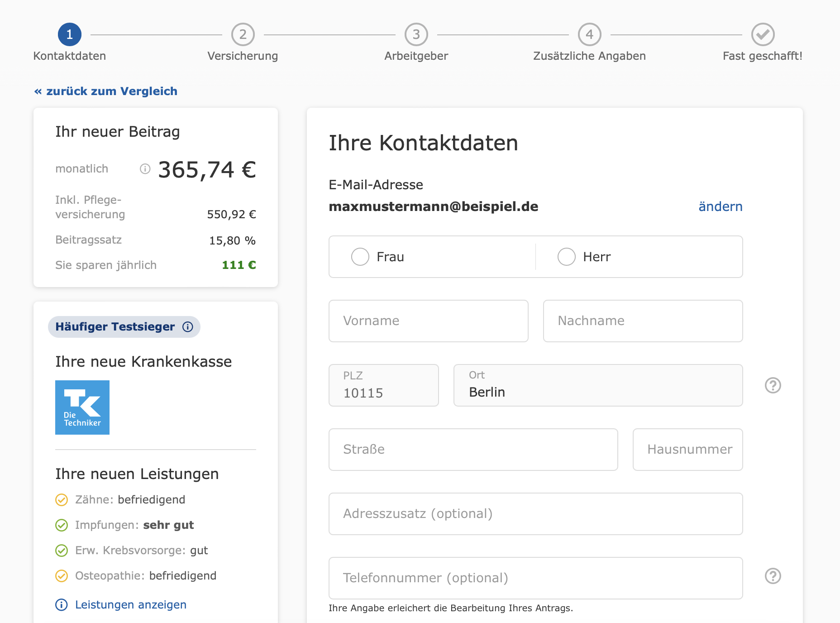Click step 4 circle for Zusätzliche Angaben

590,34
